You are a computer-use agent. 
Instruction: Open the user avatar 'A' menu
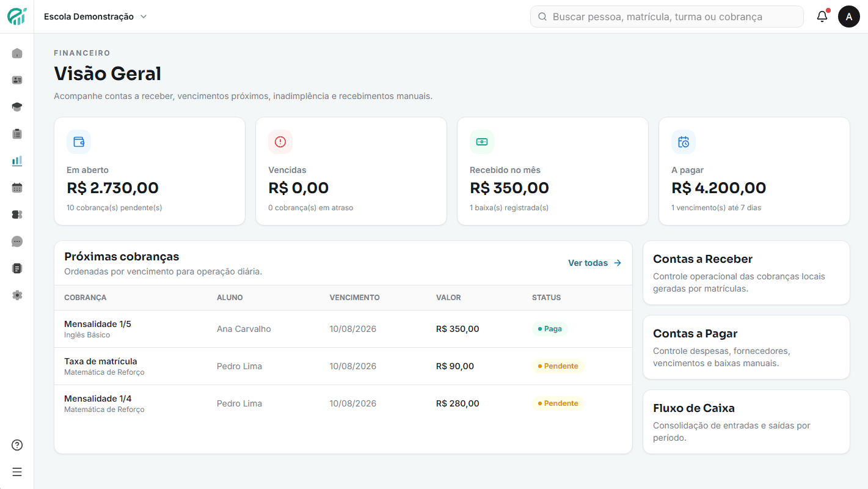pyautogui.click(x=848, y=17)
